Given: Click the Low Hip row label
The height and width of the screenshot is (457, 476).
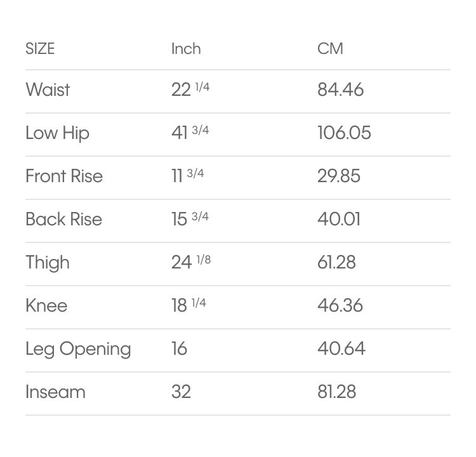Looking at the screenshot, I should (x=58, y=133).
